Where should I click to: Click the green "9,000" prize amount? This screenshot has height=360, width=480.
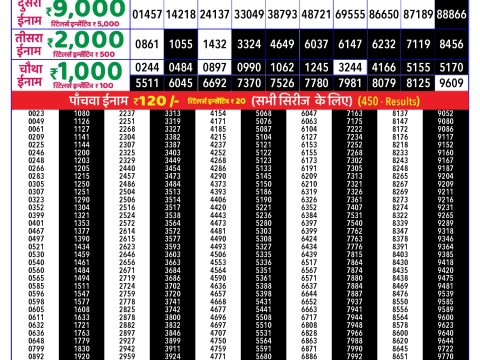(x=89, y=9)
